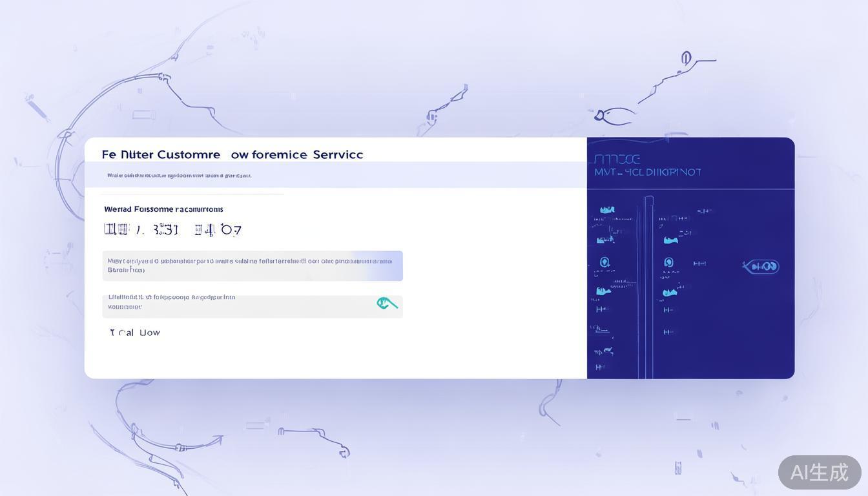Viewport: 868px width, 496px height.
Task: Select the cyan icon below the right column's circle
Action: (670, 293)
